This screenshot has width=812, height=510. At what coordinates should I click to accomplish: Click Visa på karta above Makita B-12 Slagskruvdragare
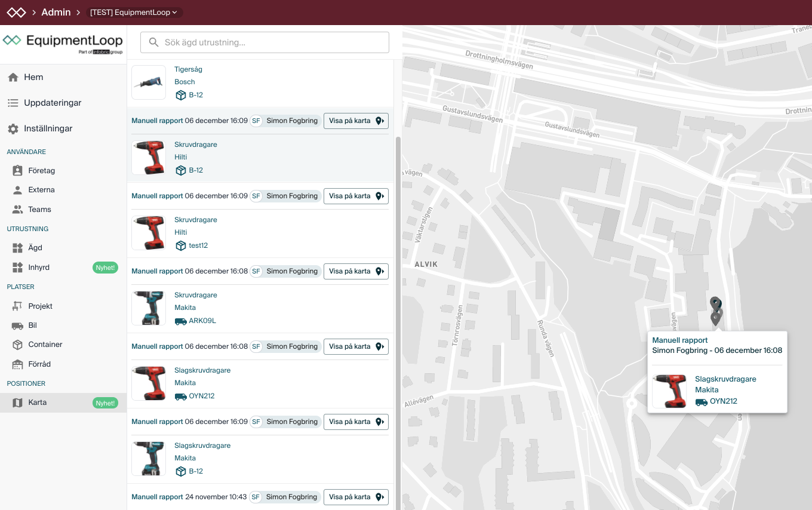[356, 422]
